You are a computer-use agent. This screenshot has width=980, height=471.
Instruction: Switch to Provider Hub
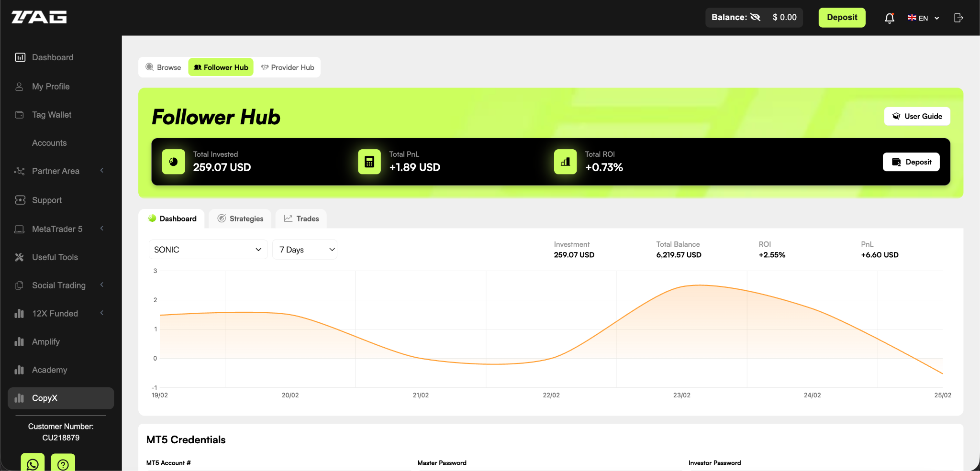point(287,67)
